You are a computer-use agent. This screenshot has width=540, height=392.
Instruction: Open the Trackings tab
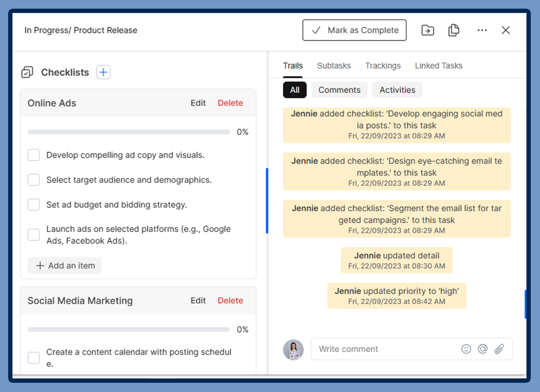[x=383, y=66]
